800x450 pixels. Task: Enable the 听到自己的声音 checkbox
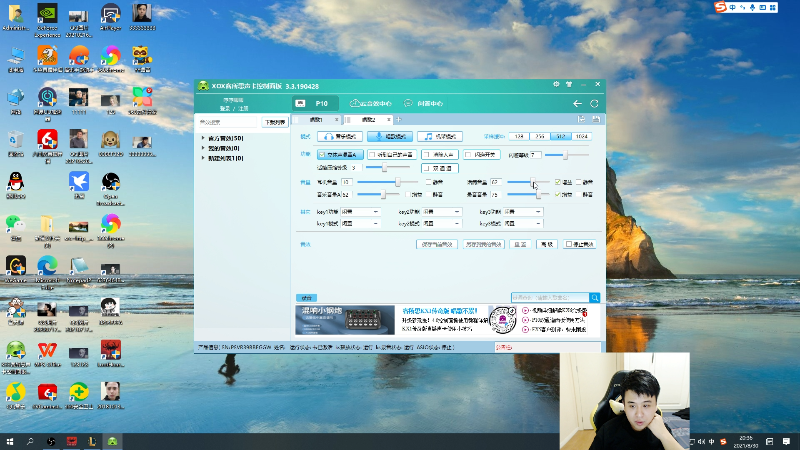[372, 155]
